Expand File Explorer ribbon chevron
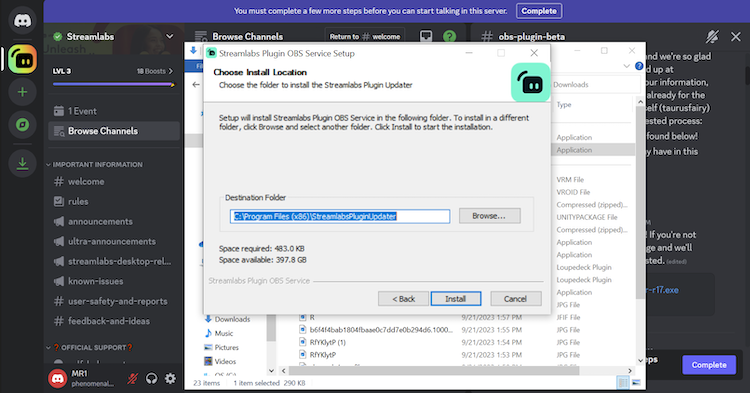 [626, 66]
